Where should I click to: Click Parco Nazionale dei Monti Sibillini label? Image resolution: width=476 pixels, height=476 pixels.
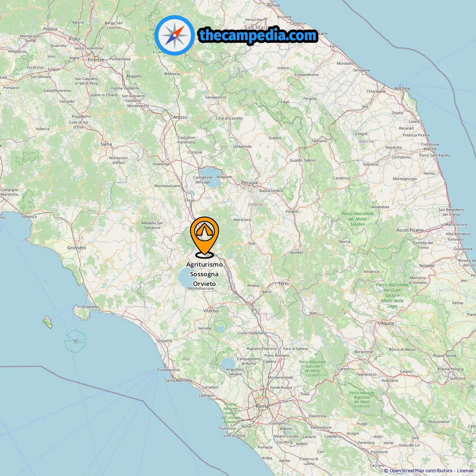coord(358,219)
